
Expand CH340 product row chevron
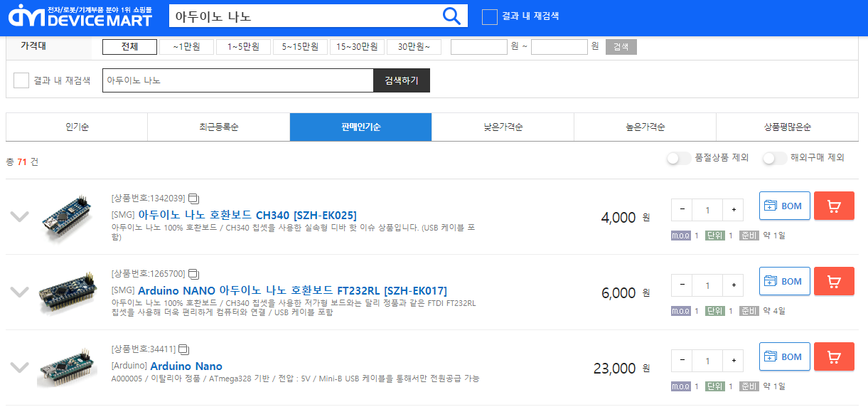(19, 216)
